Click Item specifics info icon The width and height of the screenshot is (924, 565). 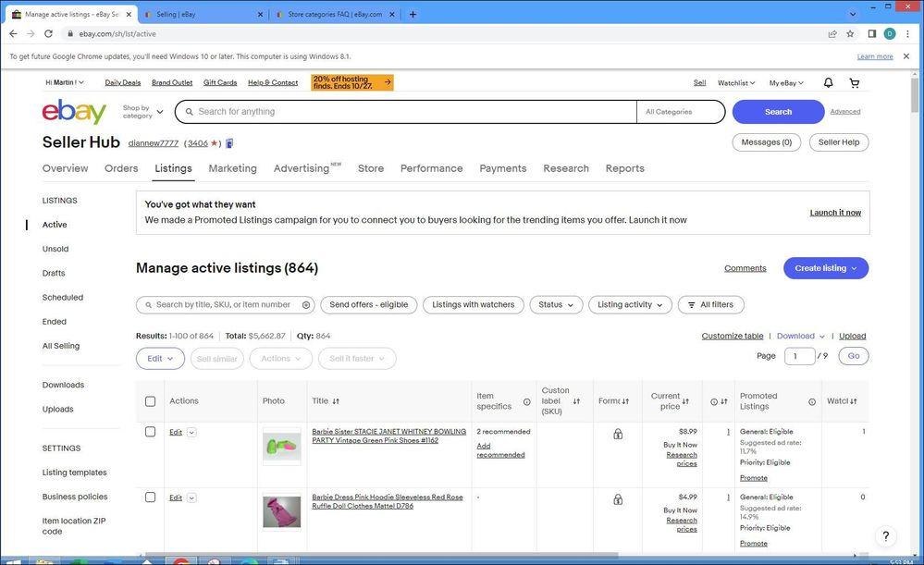click(x=527, y=402)
